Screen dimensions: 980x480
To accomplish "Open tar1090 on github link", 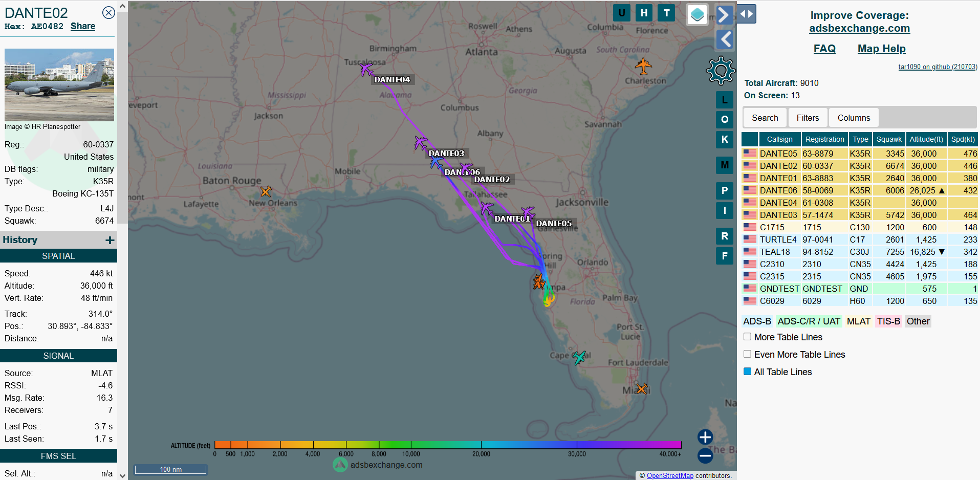I will point(938,67).
